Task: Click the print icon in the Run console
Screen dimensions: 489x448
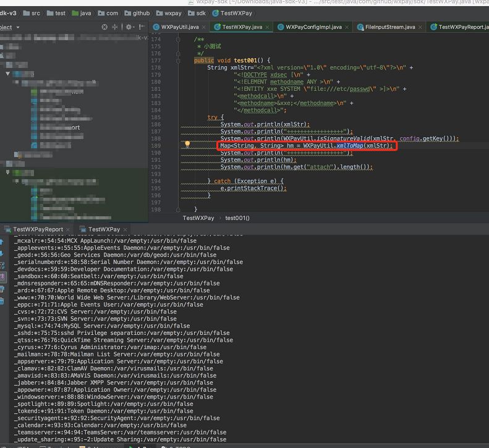Action: (2, 289)
